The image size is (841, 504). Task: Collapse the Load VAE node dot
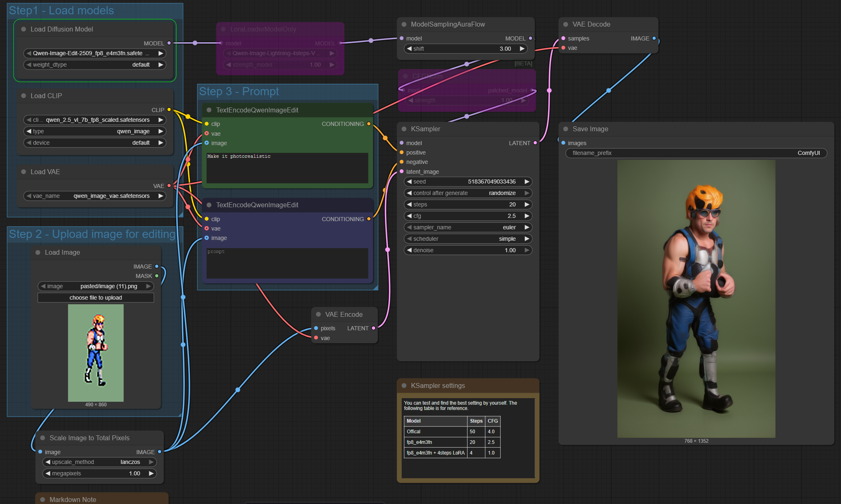23,172
